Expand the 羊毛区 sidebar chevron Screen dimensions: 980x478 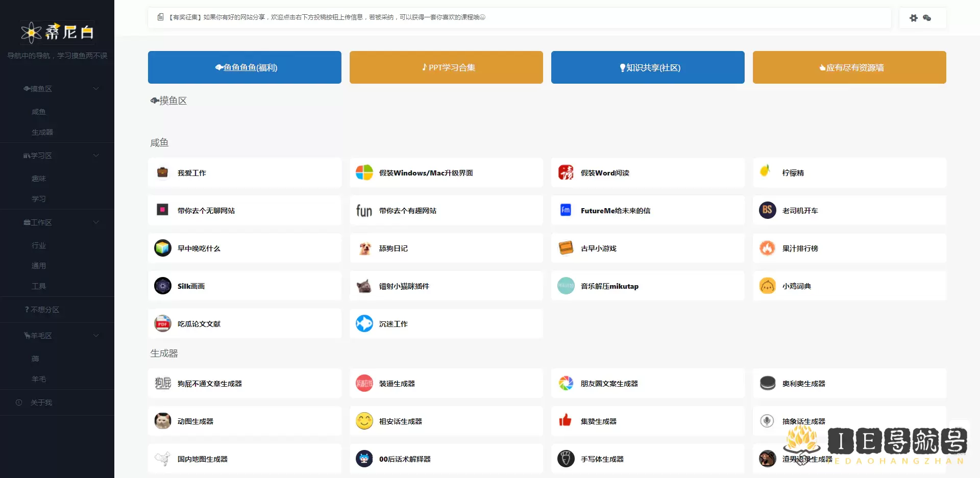(x=96, y=336)
